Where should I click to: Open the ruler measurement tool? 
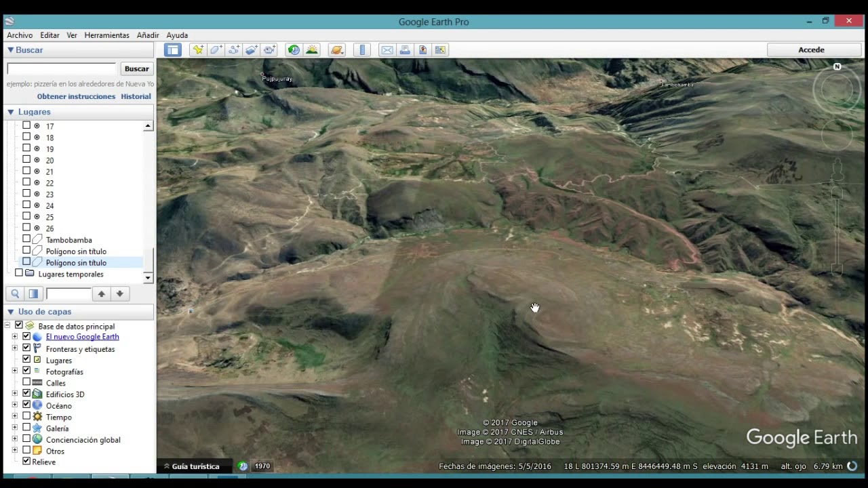pyautogui.click(x=362, y=49)
